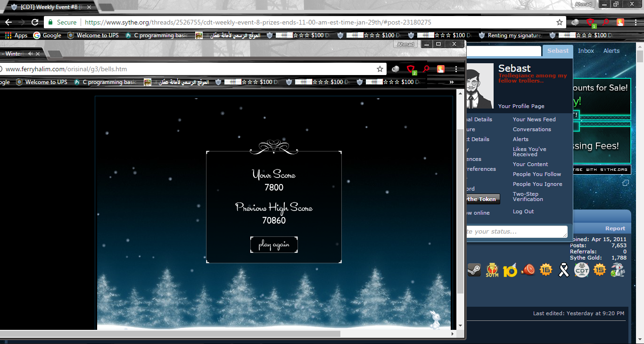This screenshot has height=344, width=644.
Task: Open red shield extension in the Winterbells window
Action: pos(411,69)
